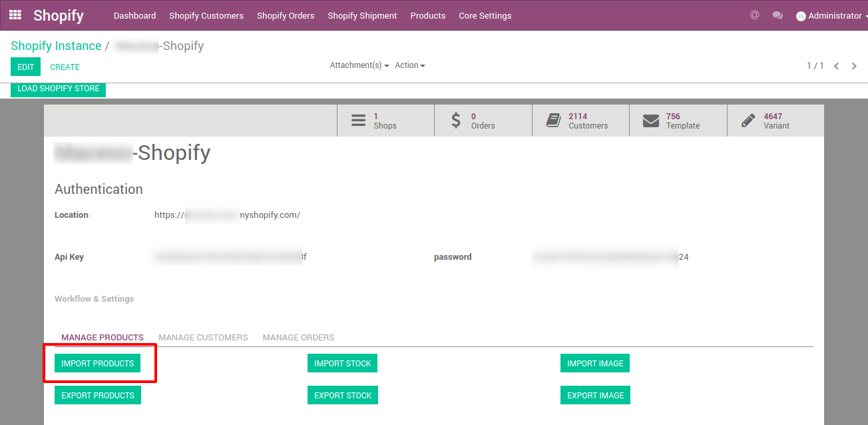
Task: Switch to the Manage Orders tab
Action: [x=298, y=338]
